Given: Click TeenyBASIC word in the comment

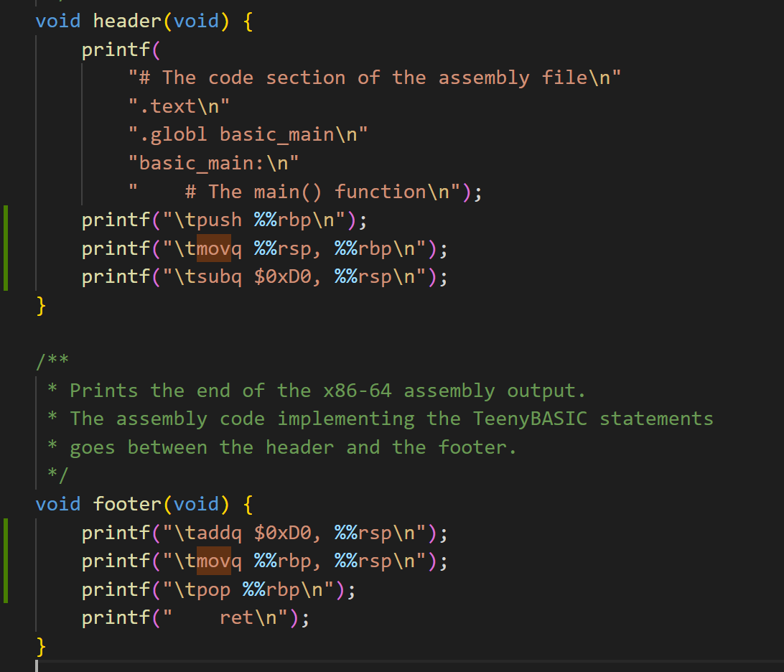Looking at the screenshot, I should [x=530, y=419].
